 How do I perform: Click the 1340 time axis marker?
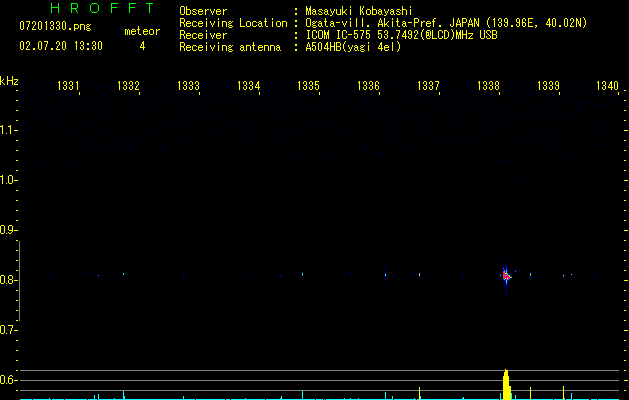tap(607, 85)
